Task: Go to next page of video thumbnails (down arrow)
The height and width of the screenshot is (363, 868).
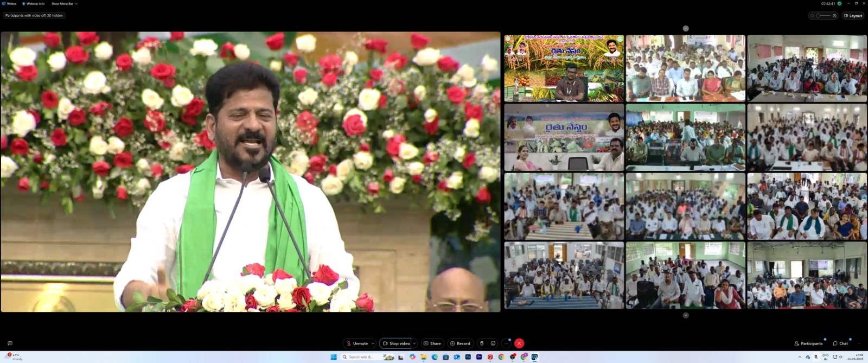Action: [x=686, y=315]
